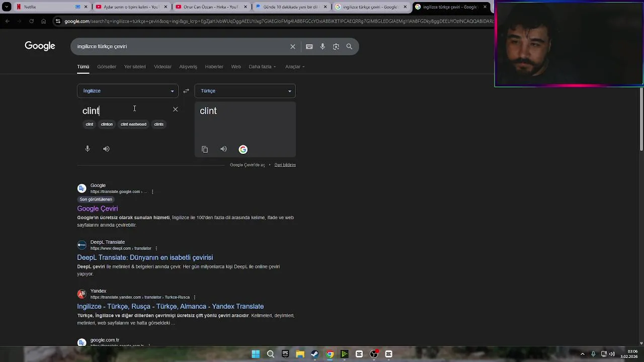The height and width of the screenshot is (362, 644).
Task: Choose 'clint eastwood' suggestion chip
Action: (133, 124)
